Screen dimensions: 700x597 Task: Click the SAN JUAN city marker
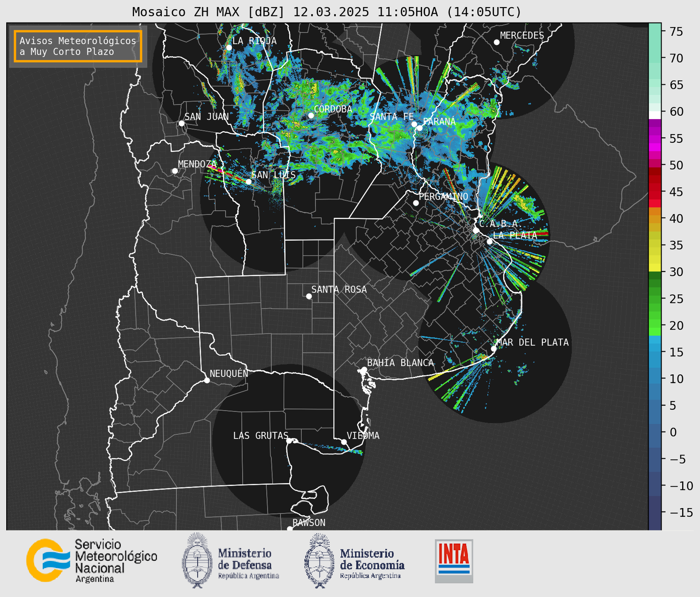click(x=181, y=123)
